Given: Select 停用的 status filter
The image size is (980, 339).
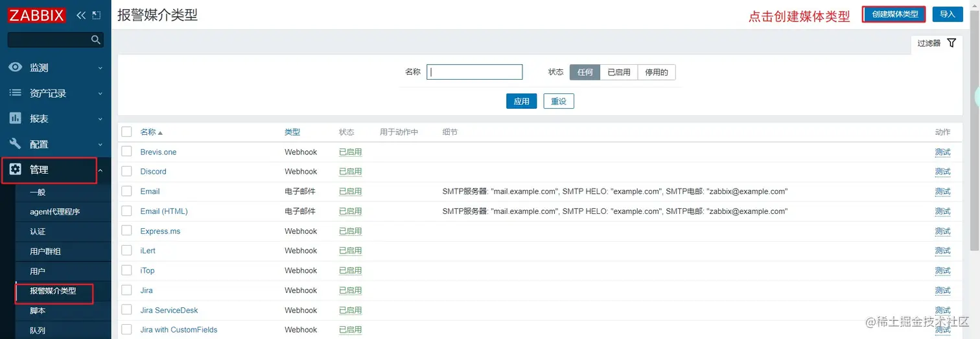Looking at the screenshot, I should point(657,72).
